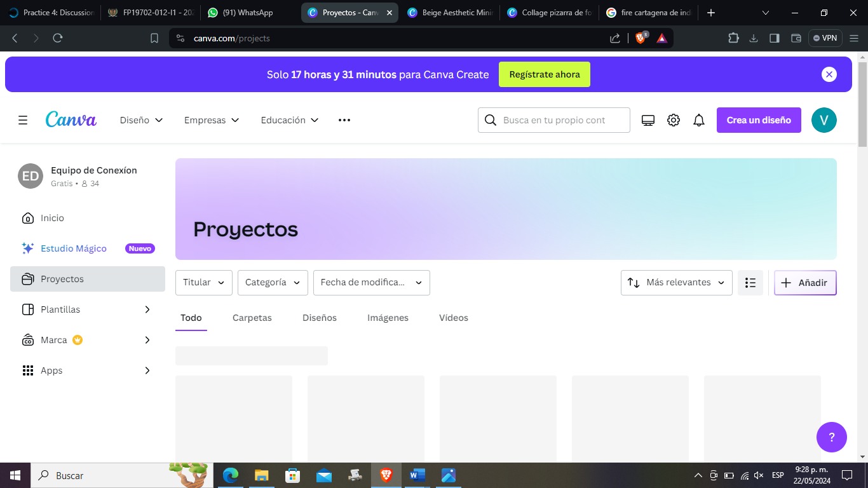
Task: Close the Canva Create promo banner
Action: (x=829, y=74)
